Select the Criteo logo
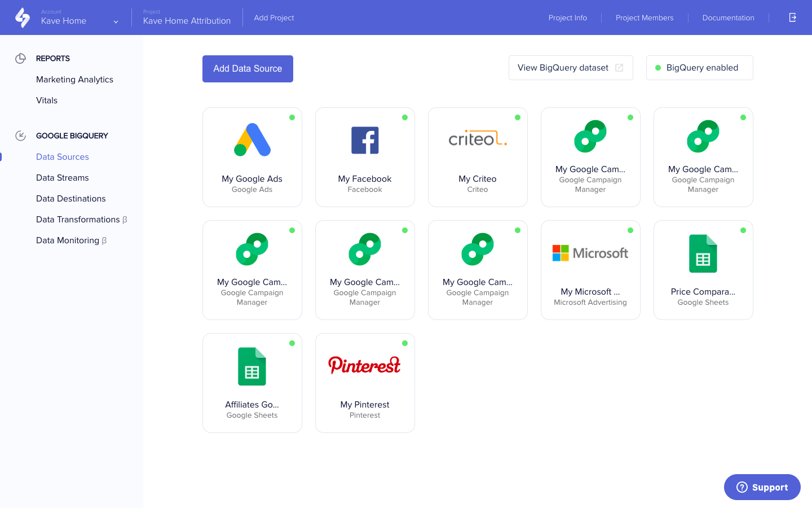Image resolution: width=812 pixels, height=508 pixels. coord(478,138)
